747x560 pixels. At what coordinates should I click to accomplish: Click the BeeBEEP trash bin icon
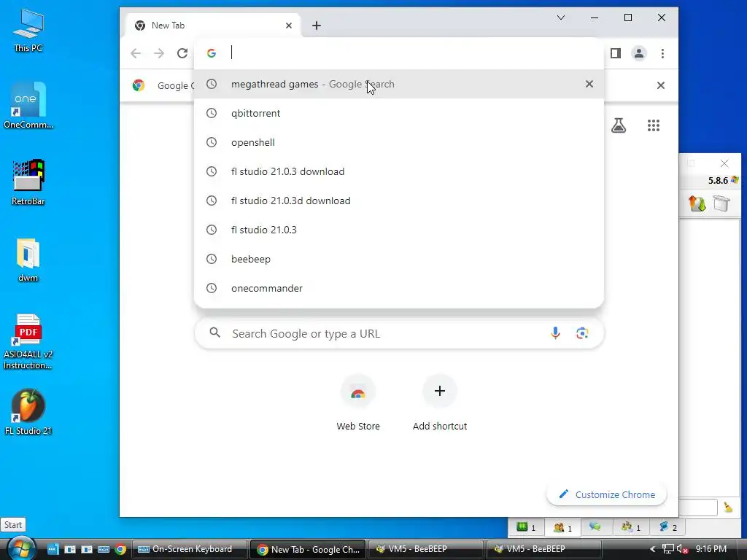point(721,203)
